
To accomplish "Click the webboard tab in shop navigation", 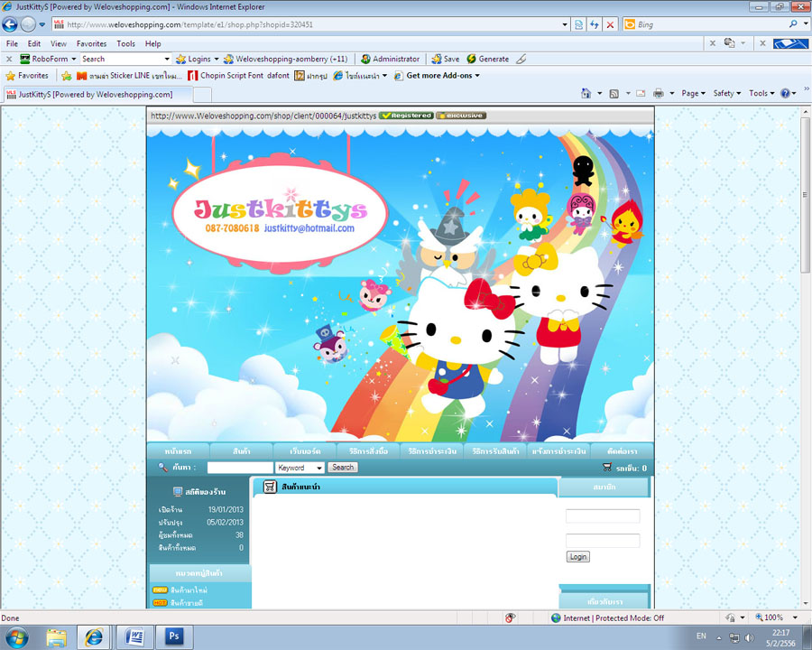I will 305,451.
